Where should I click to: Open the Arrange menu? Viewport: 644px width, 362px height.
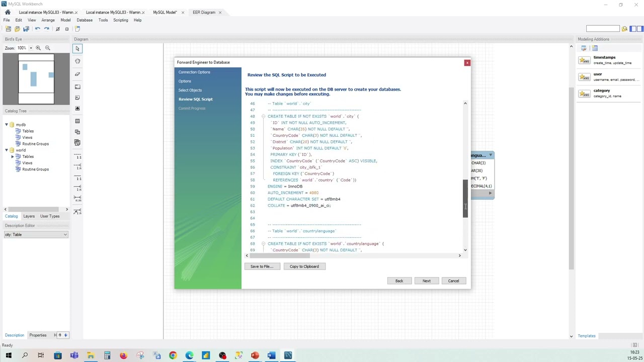(x=48, y=20)
